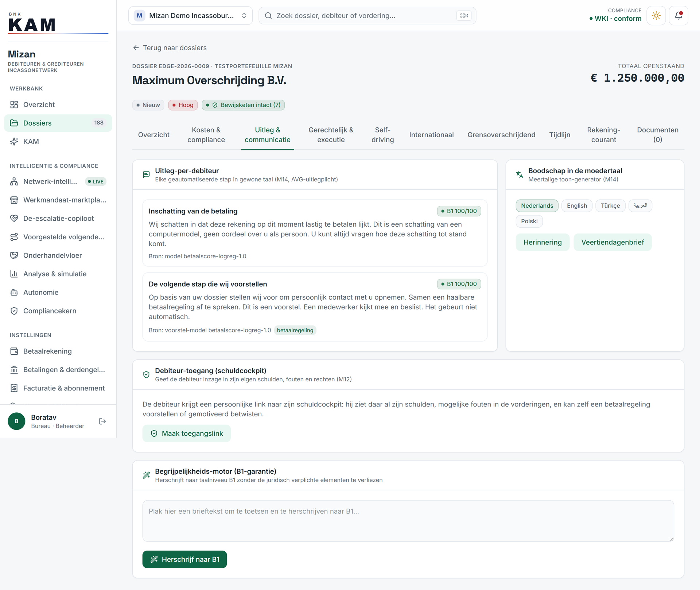Generate the Herinnering message
The image size is (700, 590).
(x=542, y=242)
